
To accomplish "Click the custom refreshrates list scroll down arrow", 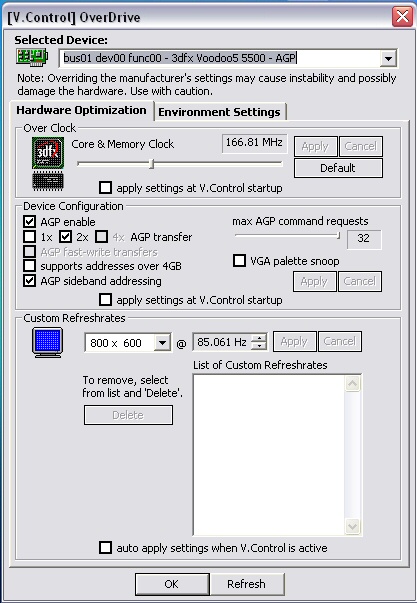I will coord(353,526).
